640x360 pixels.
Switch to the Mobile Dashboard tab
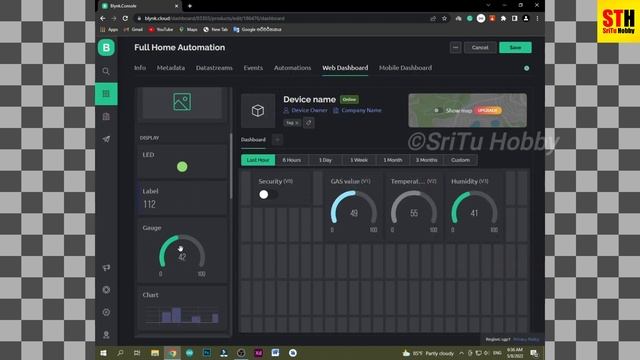click(x=405, y=68)
